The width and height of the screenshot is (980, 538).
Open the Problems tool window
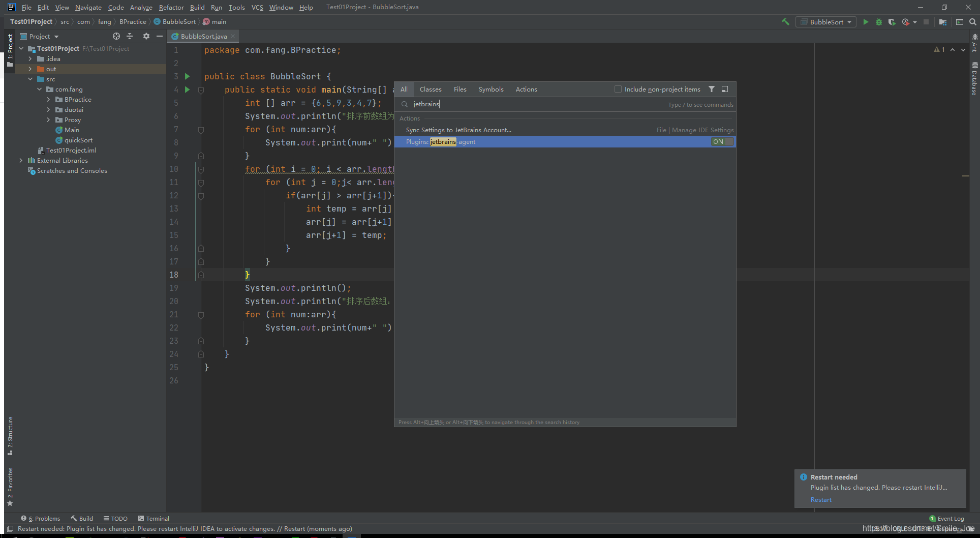point(41,519)
